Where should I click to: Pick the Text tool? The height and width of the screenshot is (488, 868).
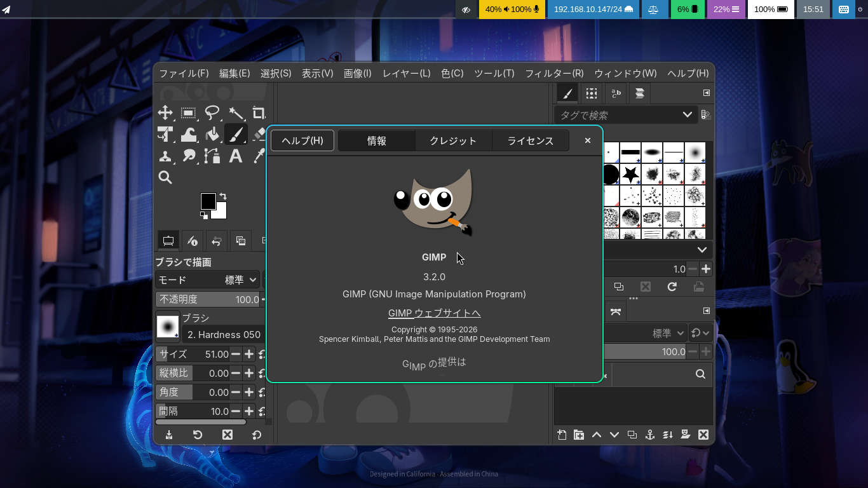point(236,156)
